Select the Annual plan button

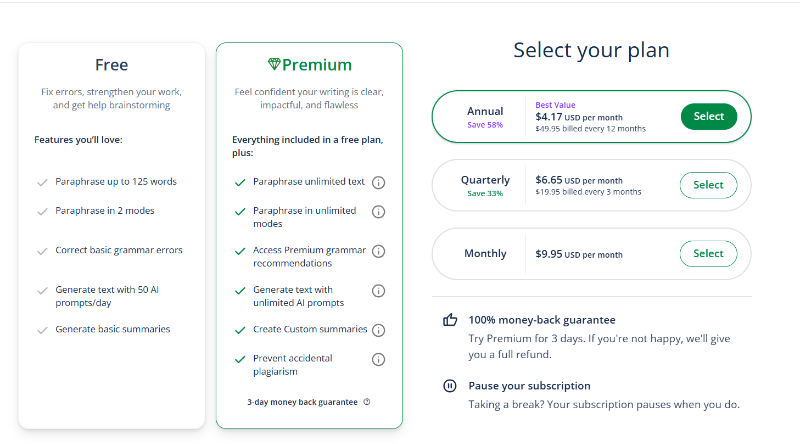(x=708, y=117)
